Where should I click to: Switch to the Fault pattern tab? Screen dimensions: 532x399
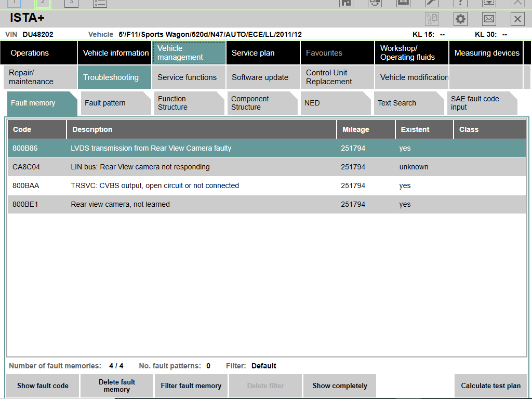point(116,103)
